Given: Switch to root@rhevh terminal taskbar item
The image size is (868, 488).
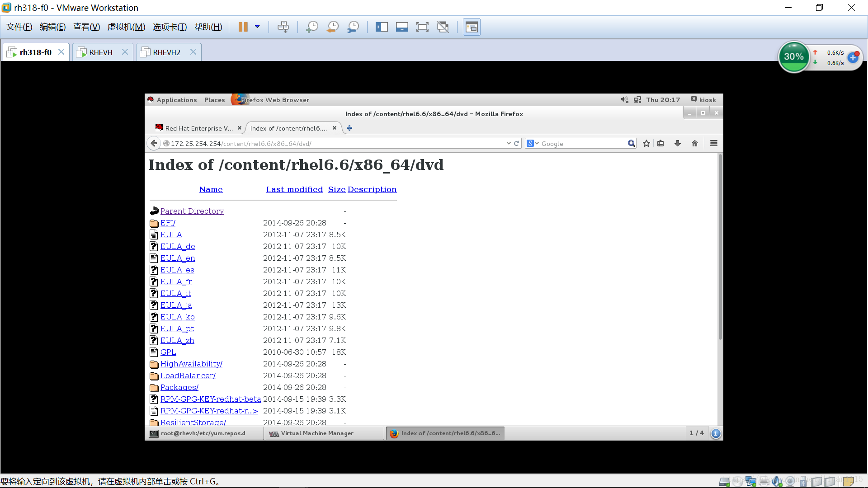Looking at the screenshot, I should click(204, 433).
